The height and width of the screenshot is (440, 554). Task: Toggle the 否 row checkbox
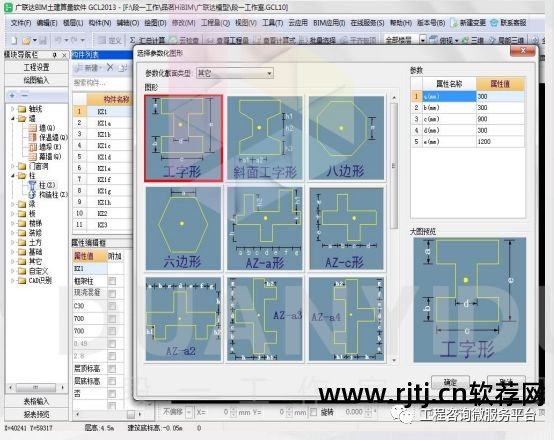pos(112,393)
